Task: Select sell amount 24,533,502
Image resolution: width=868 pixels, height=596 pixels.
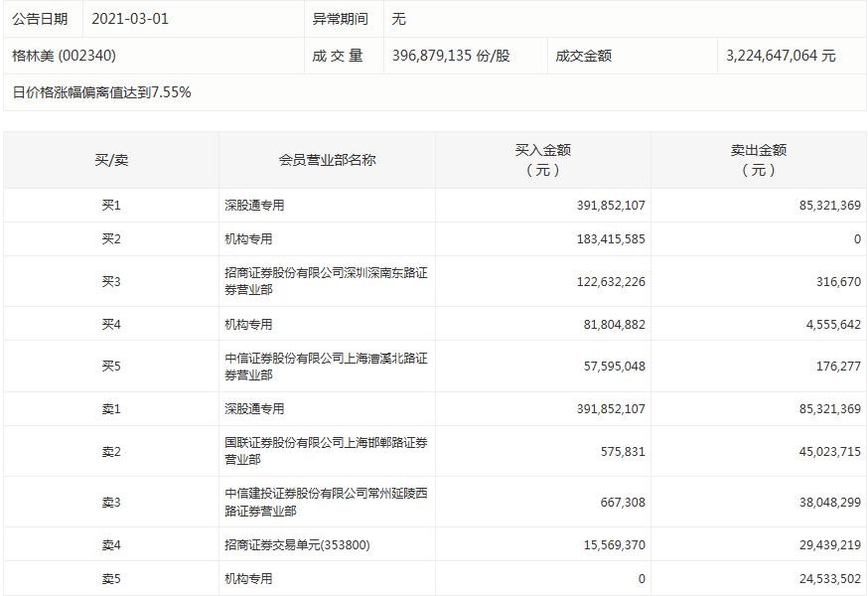Action: [830, 579]
